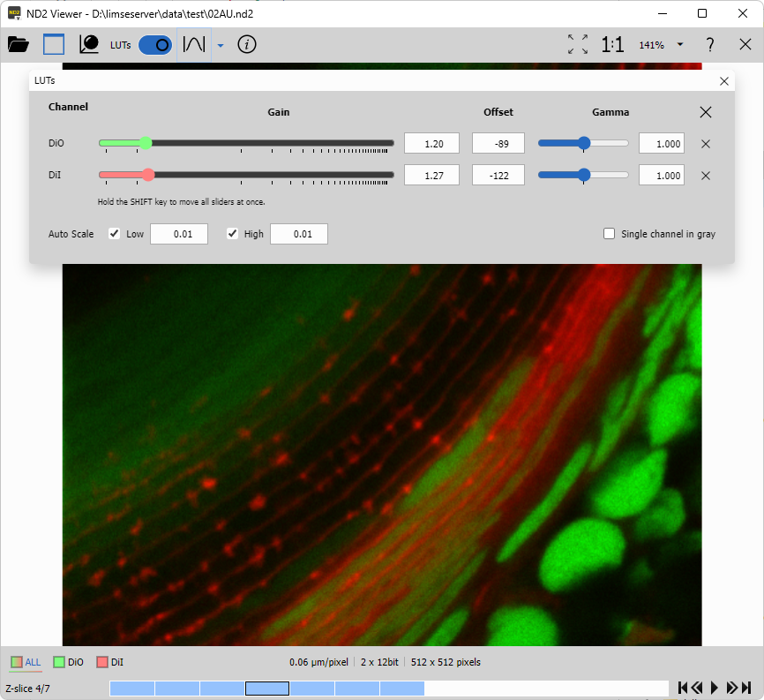764x700 pixels.
Task: Click the DiI gain slider handle
Action: 148,175
